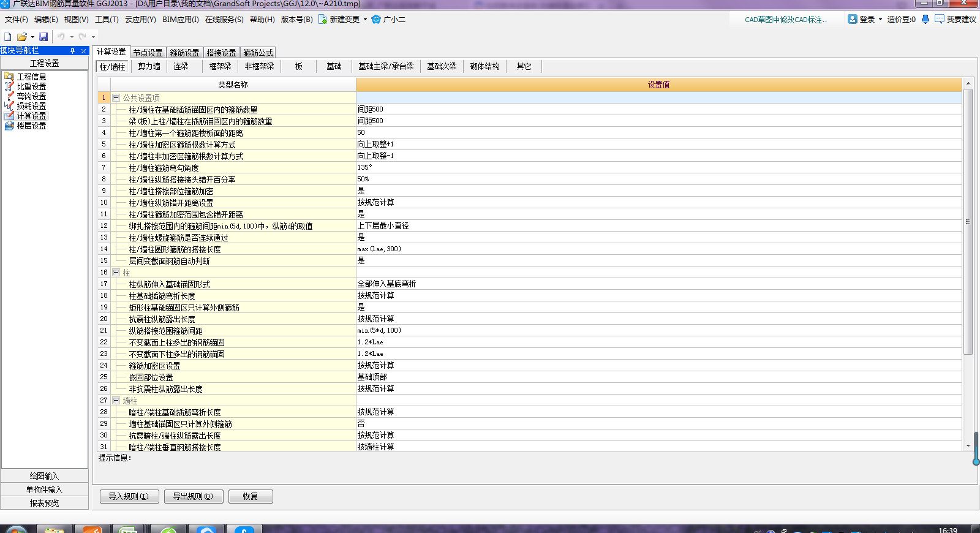The width and height of the screenshot is (980, 533).
Task: Click the 新建变更 toolbar button
Action: click(339, 20)
